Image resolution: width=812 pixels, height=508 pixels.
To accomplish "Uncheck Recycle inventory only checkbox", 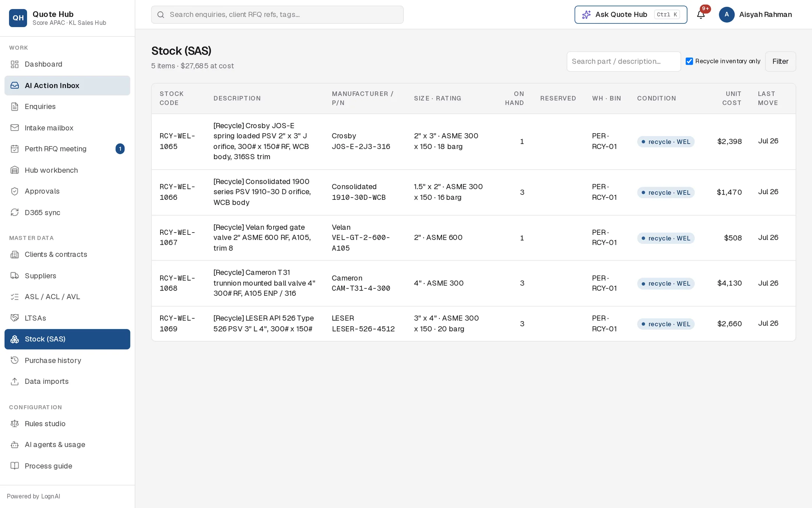I will point(689,61).
